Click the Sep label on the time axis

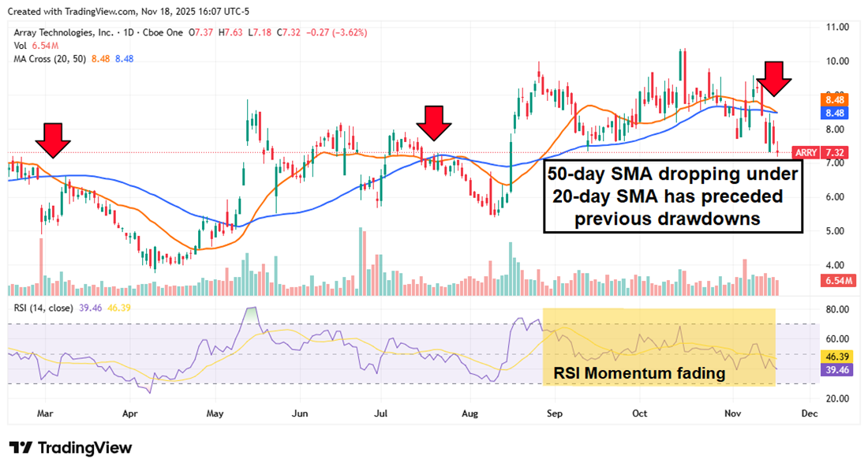click(554, 413)
